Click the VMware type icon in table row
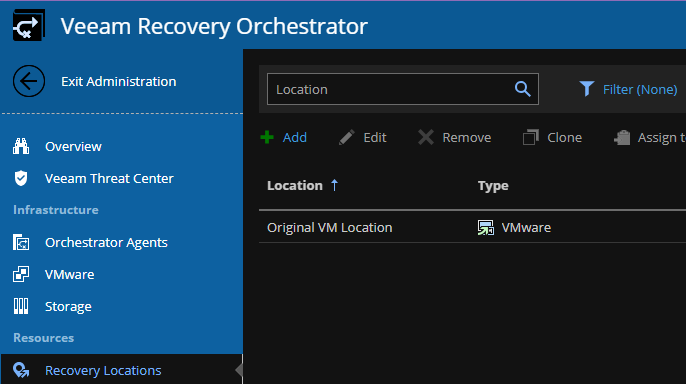The width and height of the screenshot is (686, 384). (486, 227)
